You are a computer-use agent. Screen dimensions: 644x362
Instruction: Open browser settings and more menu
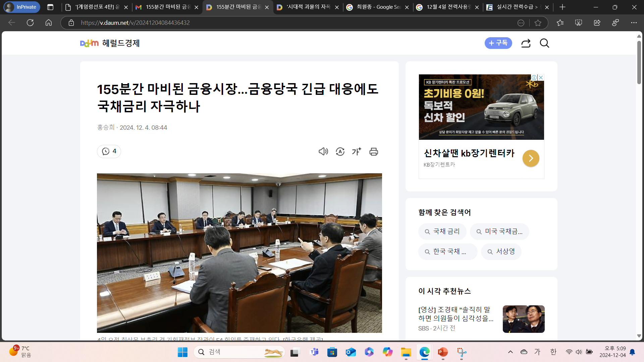point(634,23)
